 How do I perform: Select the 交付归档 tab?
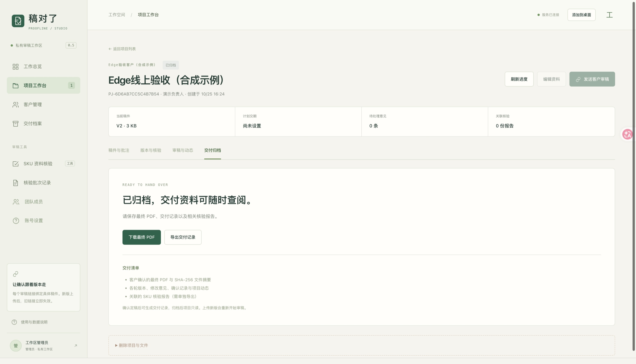click(213, 150)
